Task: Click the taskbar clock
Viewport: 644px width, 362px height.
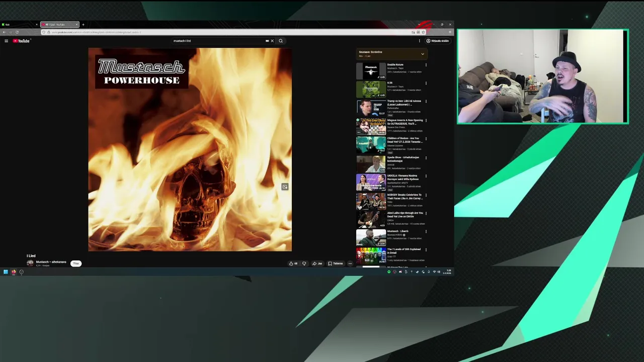Action: point(447,272)
